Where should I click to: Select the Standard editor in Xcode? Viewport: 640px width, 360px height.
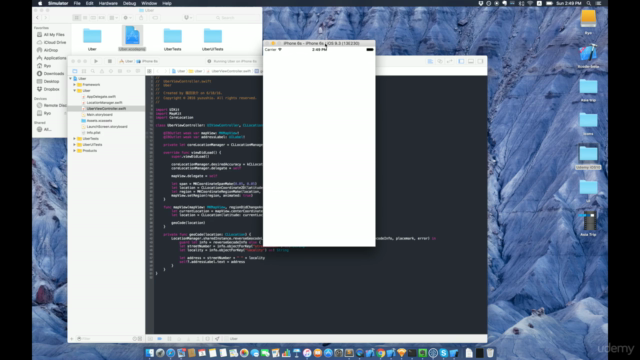pyautogui.click(x=430, y=61)
